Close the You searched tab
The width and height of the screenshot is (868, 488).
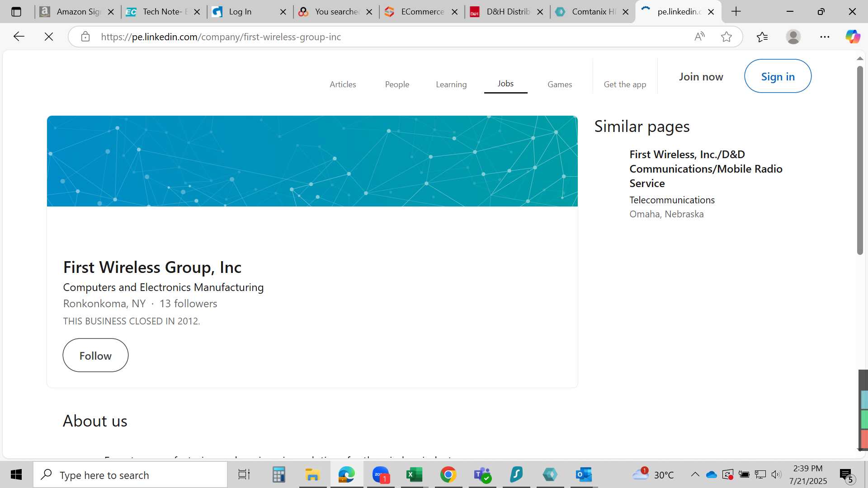point(369,12)
